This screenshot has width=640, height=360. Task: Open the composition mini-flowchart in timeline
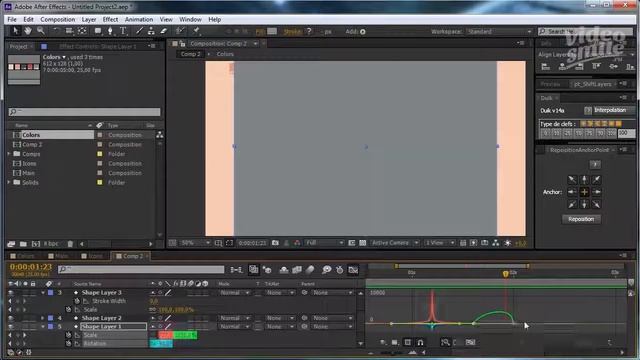(236, 269)
